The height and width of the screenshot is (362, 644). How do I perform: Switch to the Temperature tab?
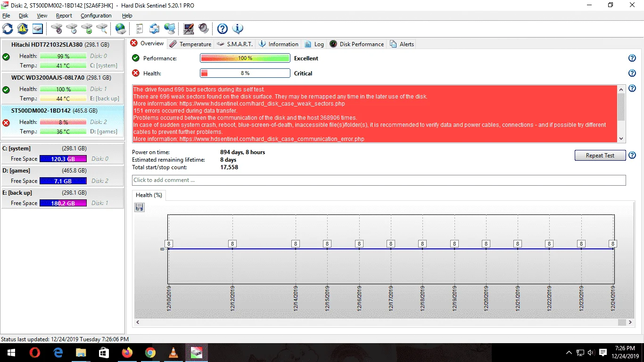(x=190, y=44)
